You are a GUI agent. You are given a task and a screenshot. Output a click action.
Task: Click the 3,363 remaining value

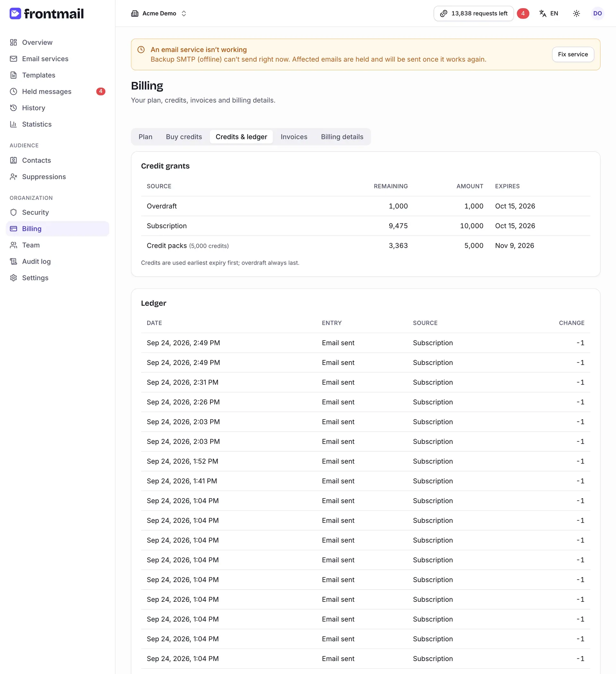click(x=398, y=246)
